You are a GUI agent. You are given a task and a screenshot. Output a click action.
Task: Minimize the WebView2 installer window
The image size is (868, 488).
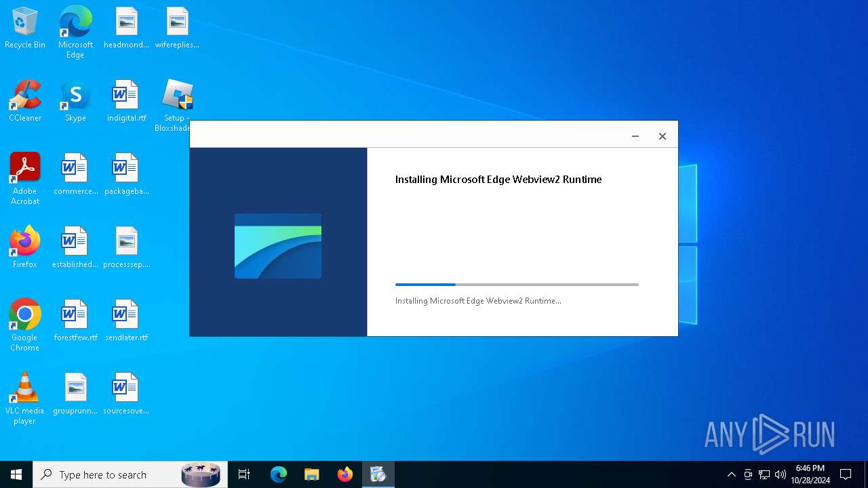635,136
